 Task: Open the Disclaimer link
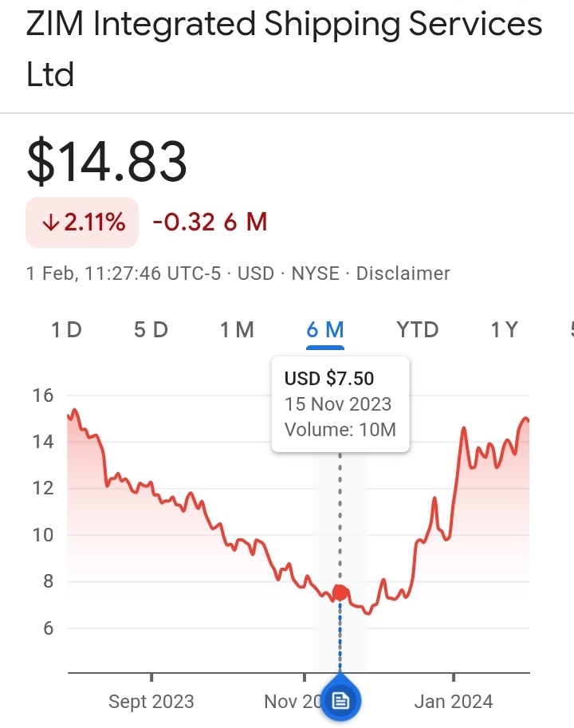tap(403, 273)
